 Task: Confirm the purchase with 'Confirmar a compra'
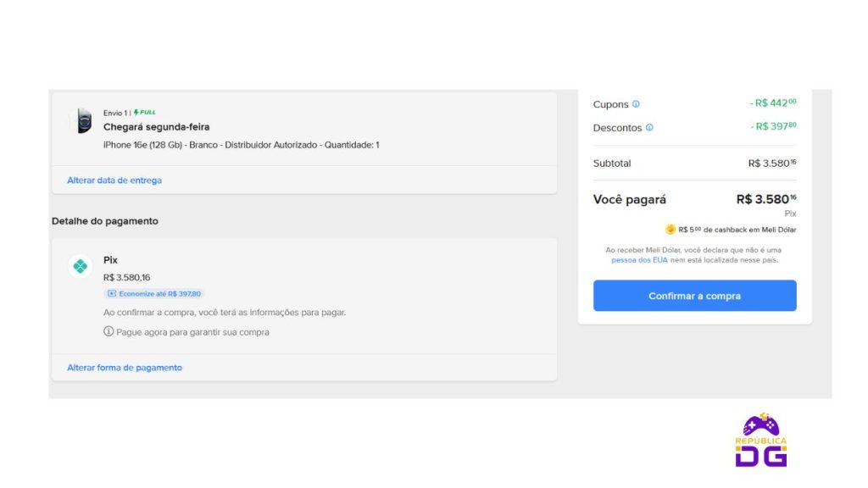click(695, 296)
